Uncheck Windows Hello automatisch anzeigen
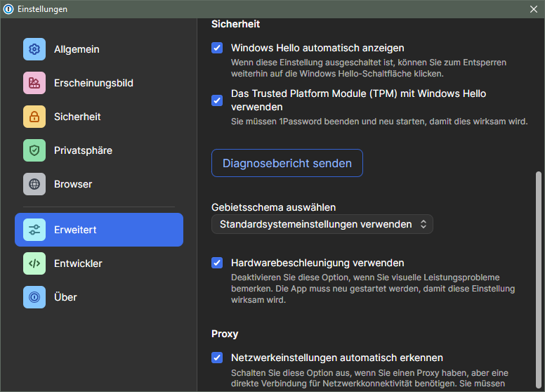The image size is (545, 392). tap(217, 48)
